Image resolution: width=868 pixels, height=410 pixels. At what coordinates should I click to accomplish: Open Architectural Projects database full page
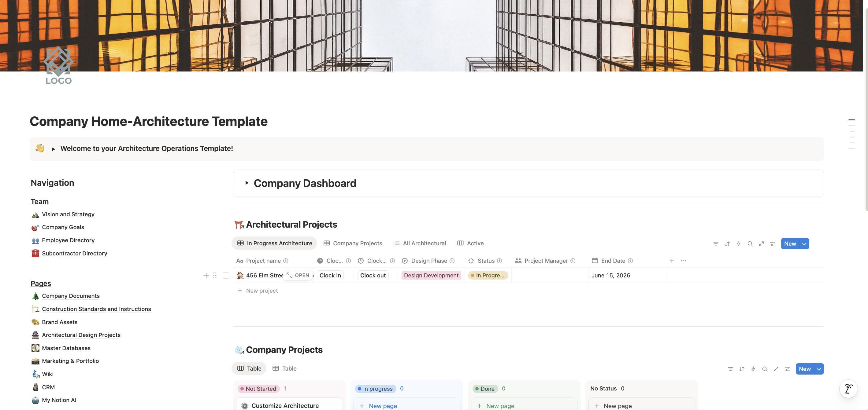[762, 244]
